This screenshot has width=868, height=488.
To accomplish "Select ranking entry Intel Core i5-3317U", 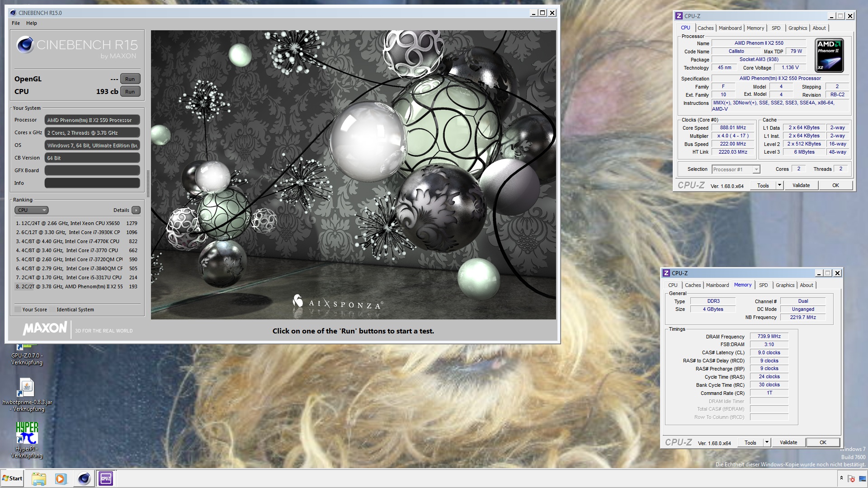I will click(x=76, y=277).
